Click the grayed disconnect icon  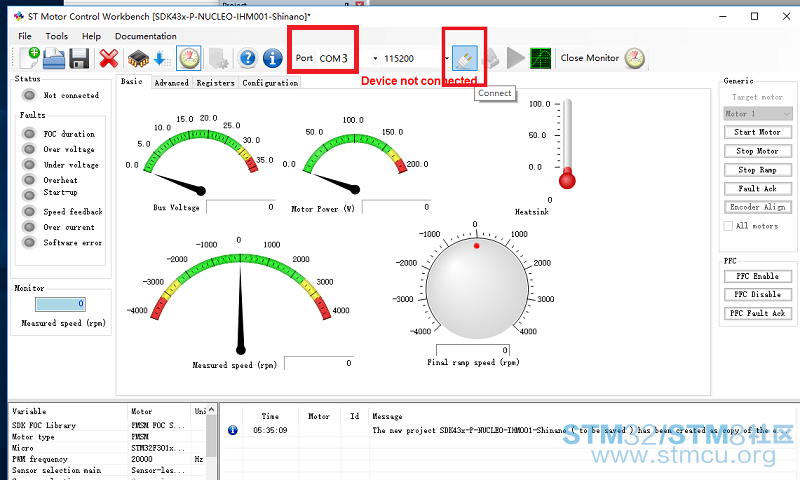(x=490, y=58)
